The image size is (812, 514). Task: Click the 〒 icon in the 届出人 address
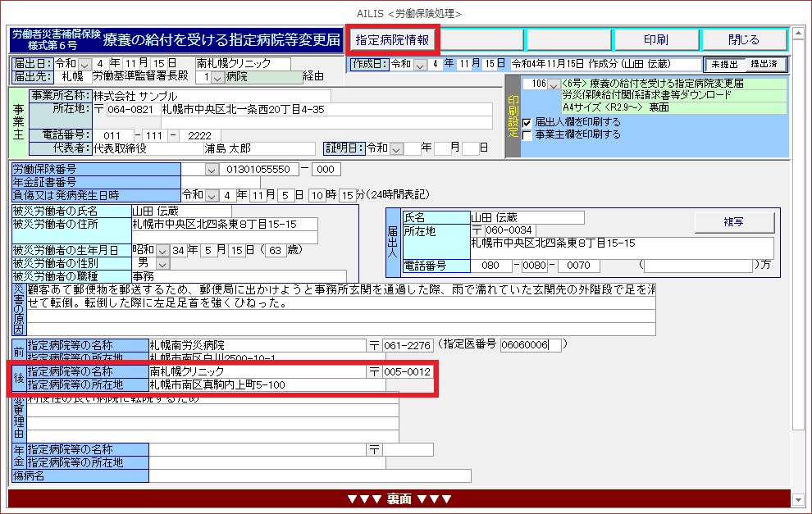[477, 230]
